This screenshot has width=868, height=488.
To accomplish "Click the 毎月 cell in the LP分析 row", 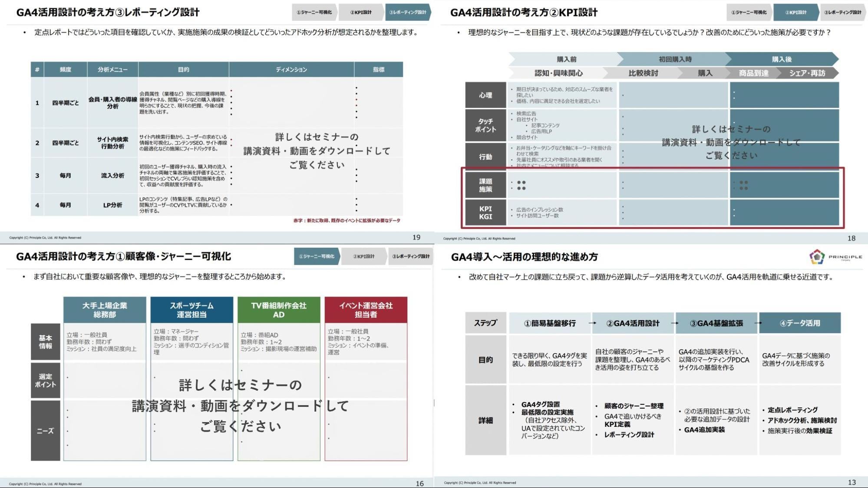I will tap(66, 205).
